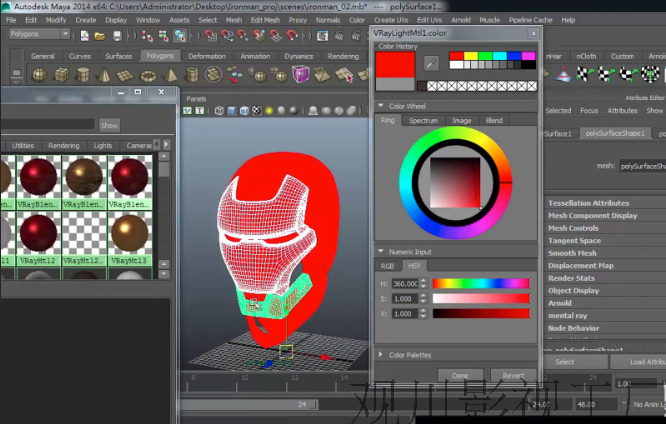Image resolution: width=666 pixels, height=424 pixels.
Task: Open the Panels menu in viewport
Action: (196, 99)
